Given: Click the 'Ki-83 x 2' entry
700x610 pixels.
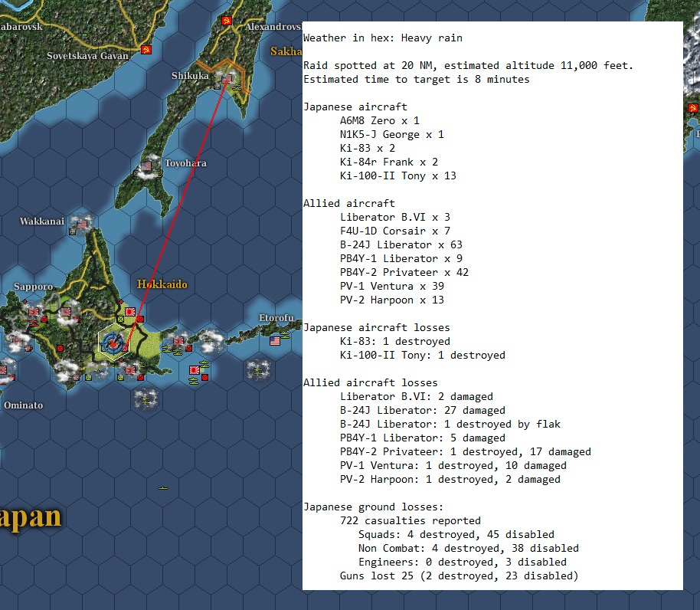Looking at the screenshot, I should pyautogui.click(x=368, y=148).
